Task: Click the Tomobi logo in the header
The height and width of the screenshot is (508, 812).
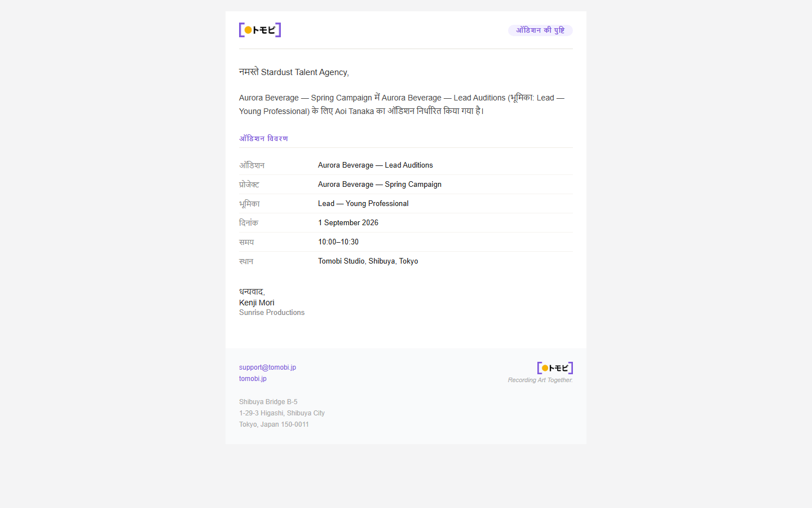Action: point(260,30)
